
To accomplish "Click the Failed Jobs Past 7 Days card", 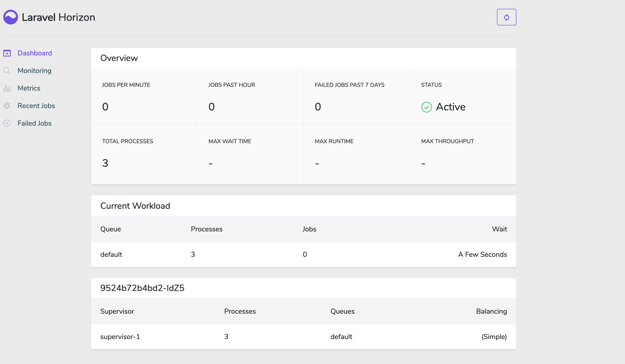I will 356,96.
